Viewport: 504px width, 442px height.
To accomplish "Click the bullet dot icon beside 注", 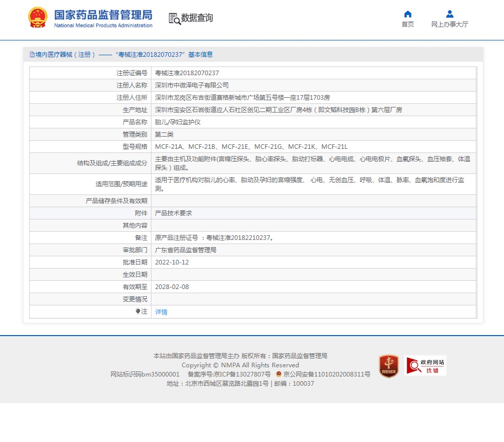I will 138,311.
